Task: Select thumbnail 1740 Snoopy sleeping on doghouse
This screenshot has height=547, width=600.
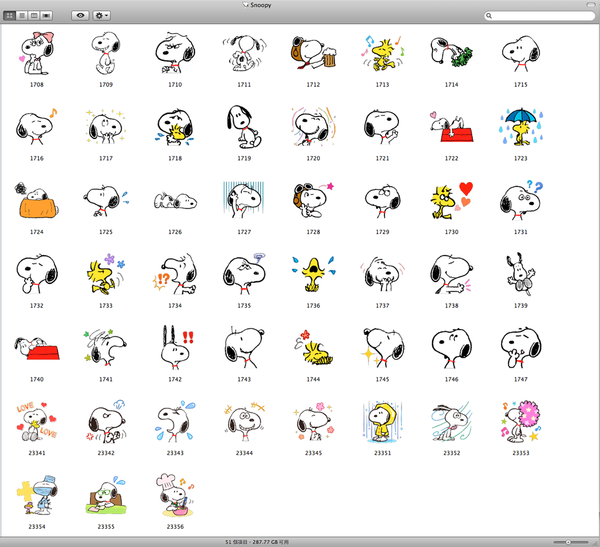Action: [37, 348]
